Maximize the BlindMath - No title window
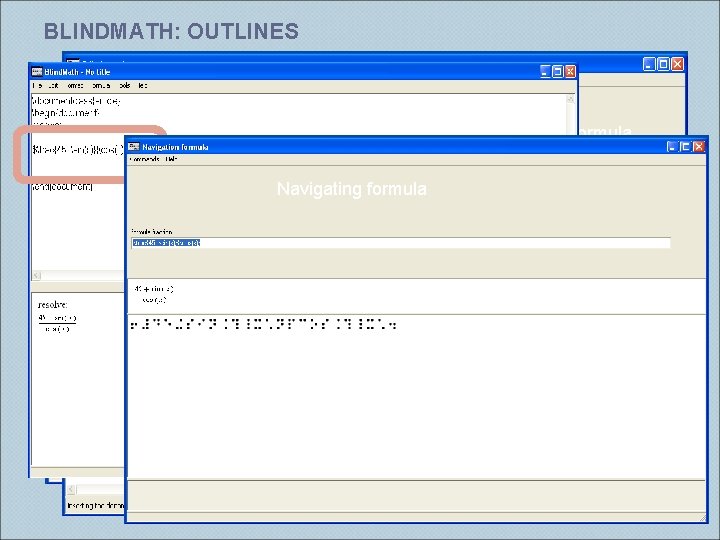This screenshot has width=720, height=540. tap(557, 71)
